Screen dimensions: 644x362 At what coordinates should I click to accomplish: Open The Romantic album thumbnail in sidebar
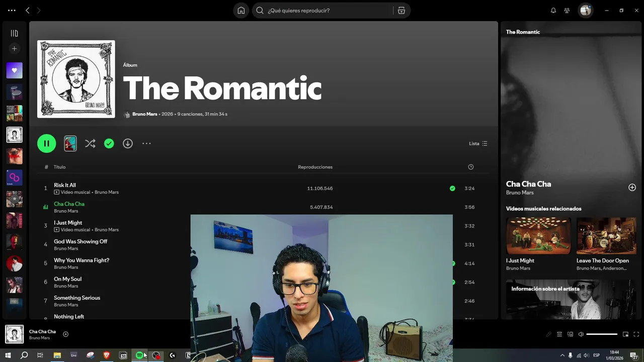point(14,135)
